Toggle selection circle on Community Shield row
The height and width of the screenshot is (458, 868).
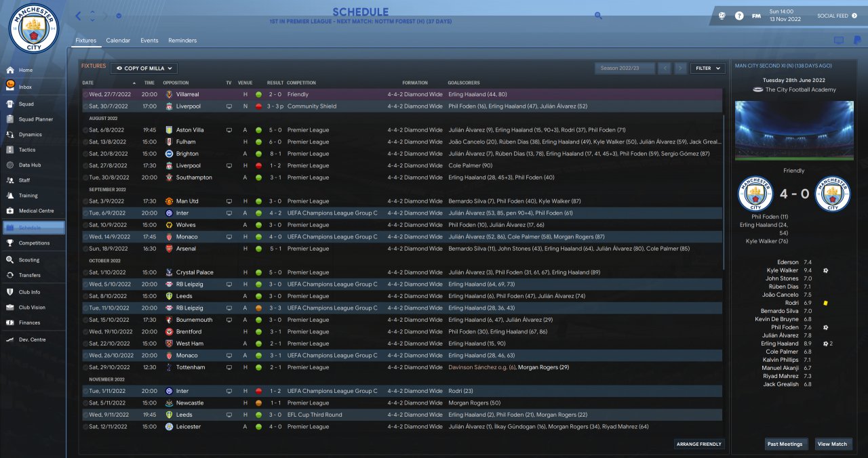click(85, 106)
